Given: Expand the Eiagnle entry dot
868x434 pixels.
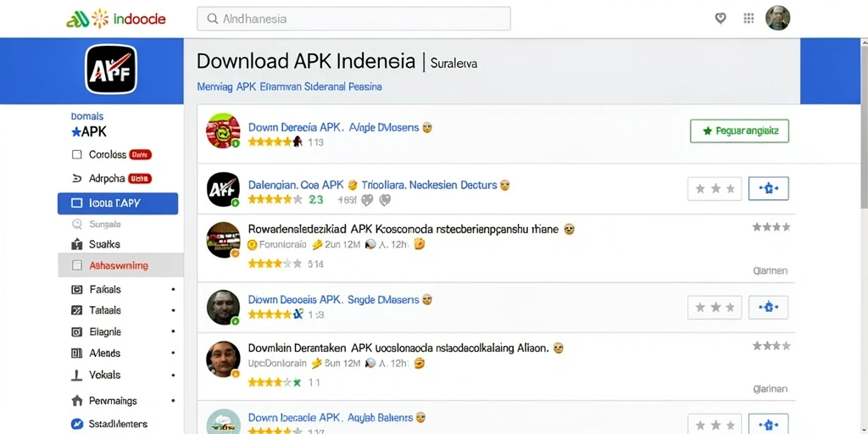Looking at the screenshot, I should click(x=173, y=331).
